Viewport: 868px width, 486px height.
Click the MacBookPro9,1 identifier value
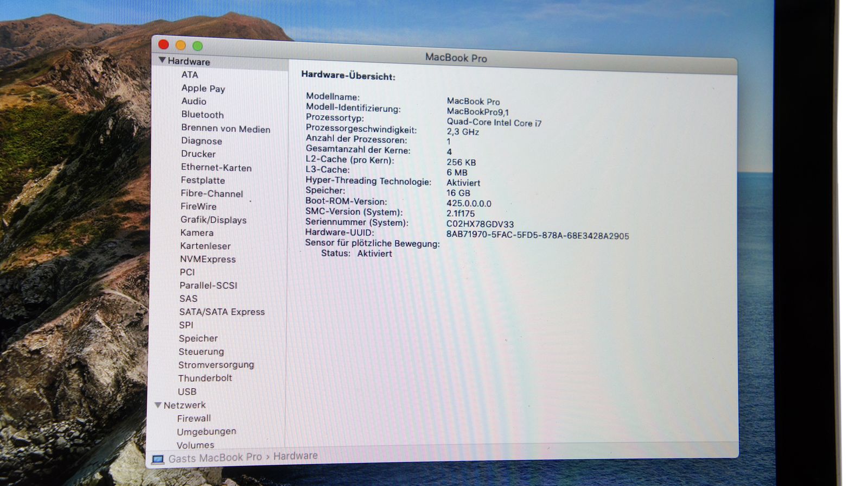(x=478, y=112)
